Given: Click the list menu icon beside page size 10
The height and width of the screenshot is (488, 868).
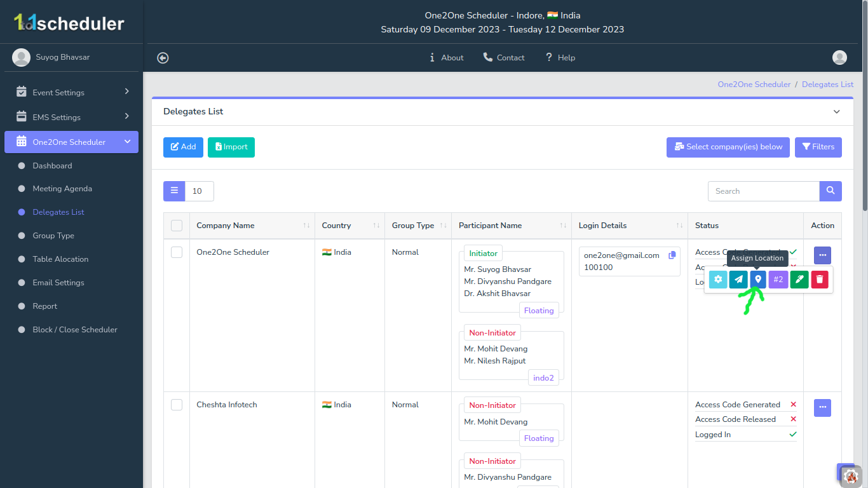Looking at the screenshot, I should point(174,191).
